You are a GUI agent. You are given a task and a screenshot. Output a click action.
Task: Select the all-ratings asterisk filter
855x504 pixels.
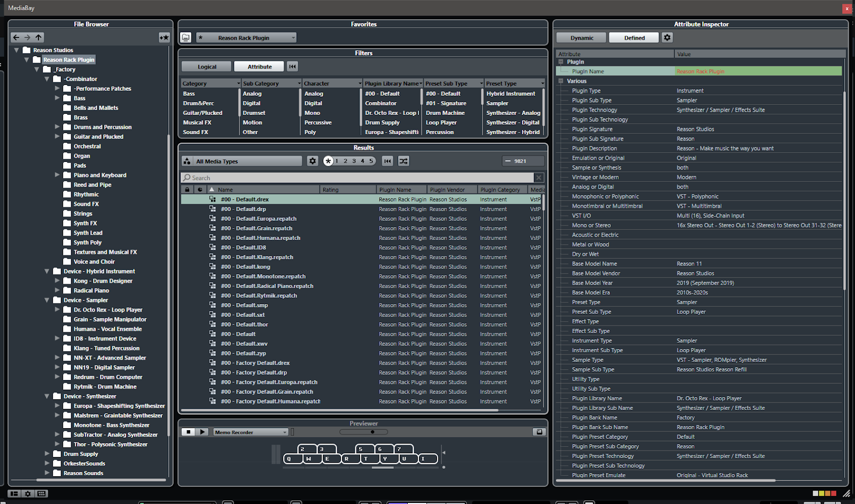pos(328,161)
